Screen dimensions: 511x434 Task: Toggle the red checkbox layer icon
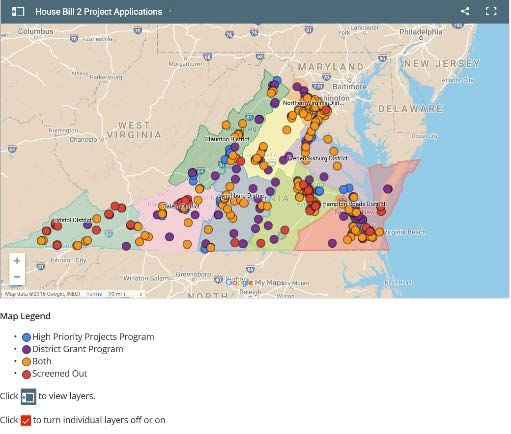tap(26, 420)
